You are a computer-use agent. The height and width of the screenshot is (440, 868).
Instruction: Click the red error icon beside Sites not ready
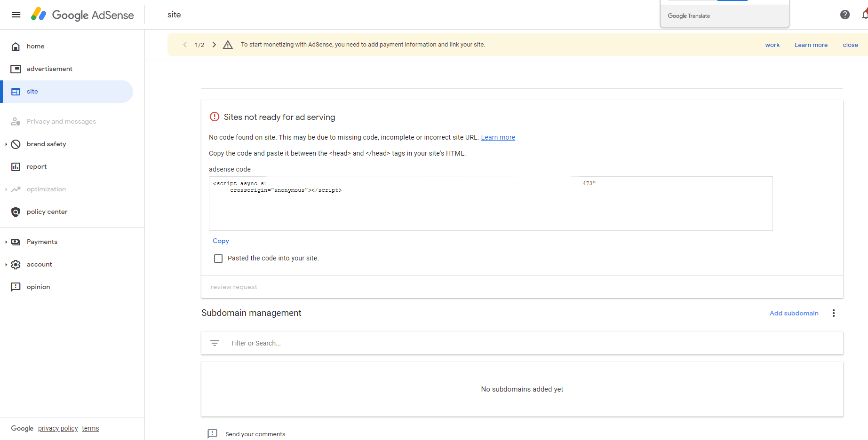click(215, 117)
